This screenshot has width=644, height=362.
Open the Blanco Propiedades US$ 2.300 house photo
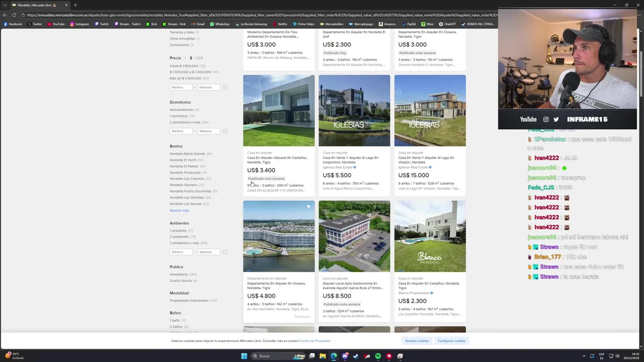(430, 236)
